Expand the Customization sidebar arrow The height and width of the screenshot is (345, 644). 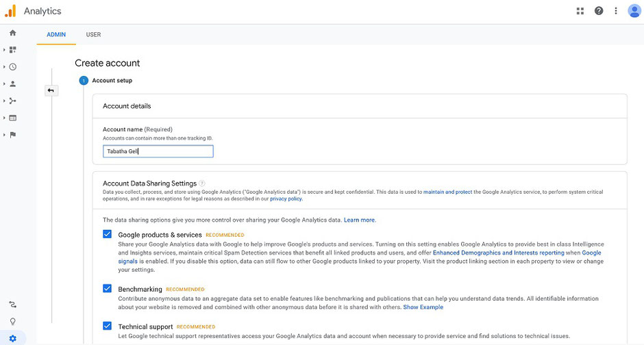coord(4,50)
